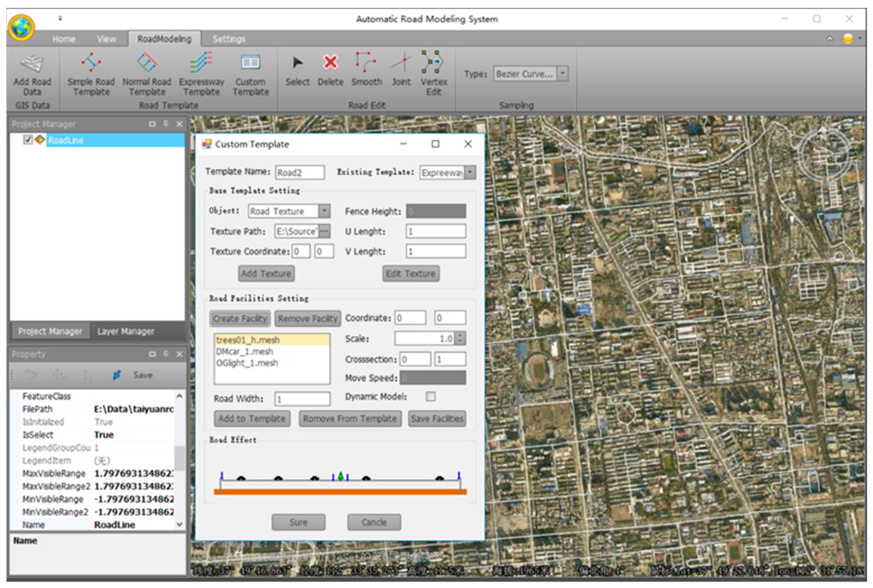The width and height of the screenshot is (873, 588).
Task: Toggle the RoadLine layer checkbox
Action: click(27, 140)
